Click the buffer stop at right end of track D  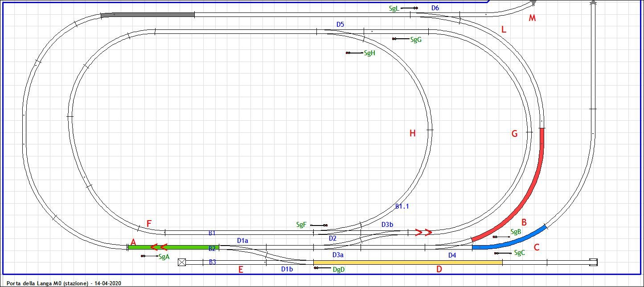pyautogui.click(x=593, y=262)
